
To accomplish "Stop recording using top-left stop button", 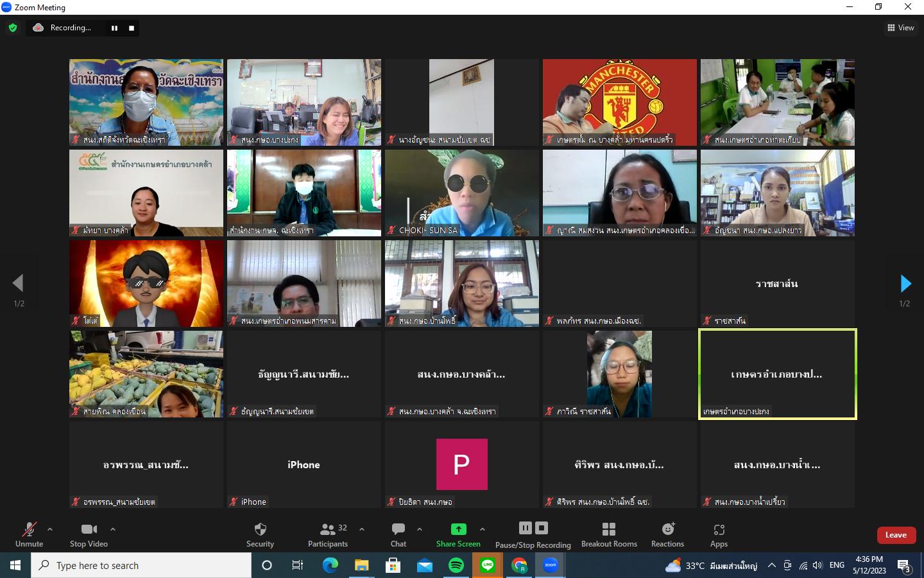I will [x=132, y=28].
